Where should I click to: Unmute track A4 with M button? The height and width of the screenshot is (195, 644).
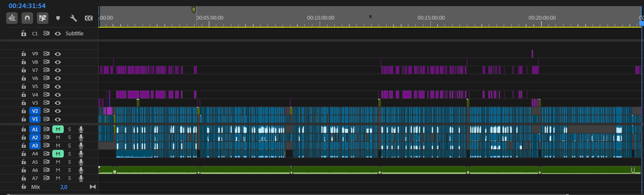point(58,154)
